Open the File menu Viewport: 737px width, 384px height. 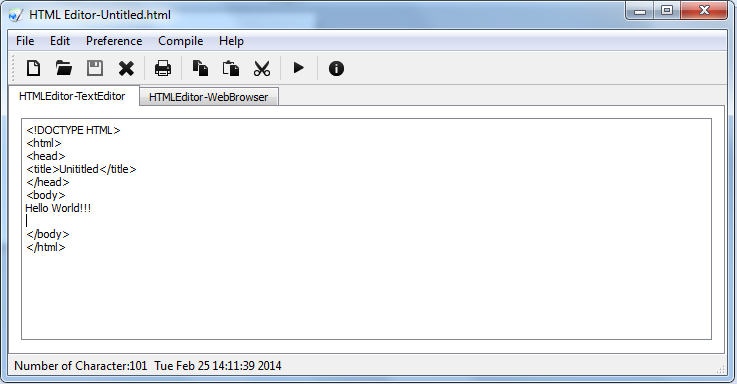pos(25,41)
